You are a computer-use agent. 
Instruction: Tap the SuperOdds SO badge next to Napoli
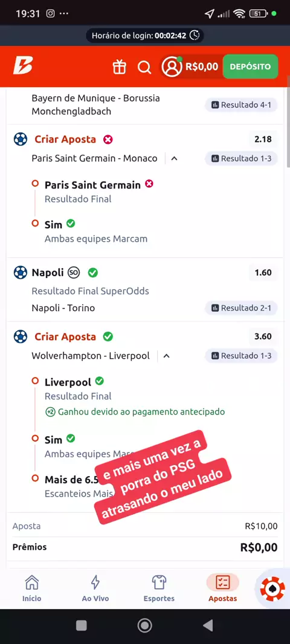coord(74,272)
